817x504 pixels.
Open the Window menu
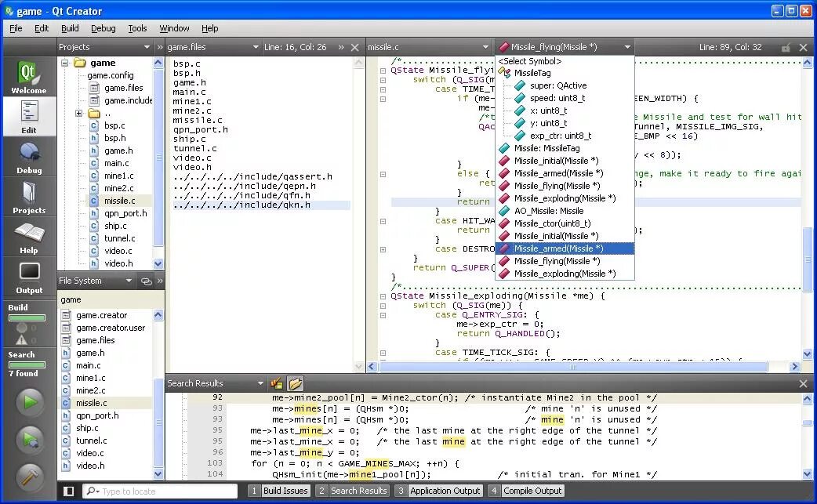(174, 28)
